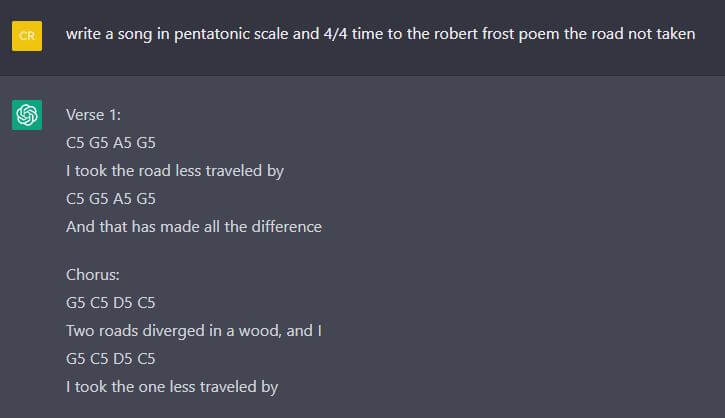Click '4/4' in the user message
The image size is (725, 418).
(335, 34)
